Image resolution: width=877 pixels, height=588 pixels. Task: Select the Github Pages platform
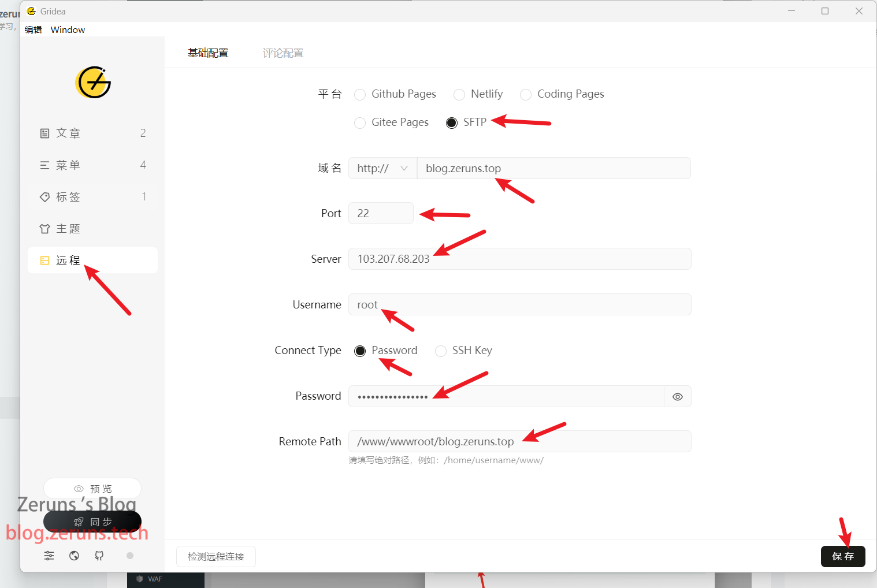pyautogui.click(x=395, y=94)
